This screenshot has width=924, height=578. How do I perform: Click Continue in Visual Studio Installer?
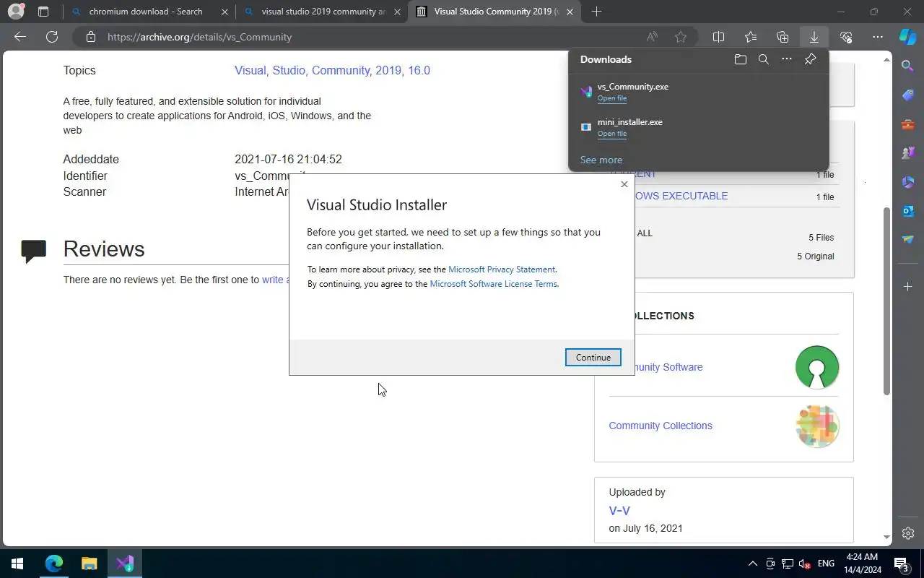coord(593,357)
